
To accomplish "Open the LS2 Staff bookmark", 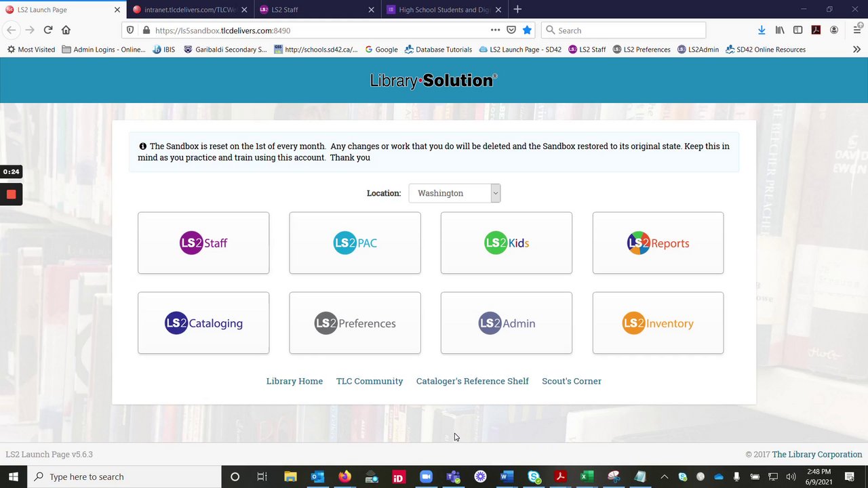I will pyautogui.click(x=587, y=49).
